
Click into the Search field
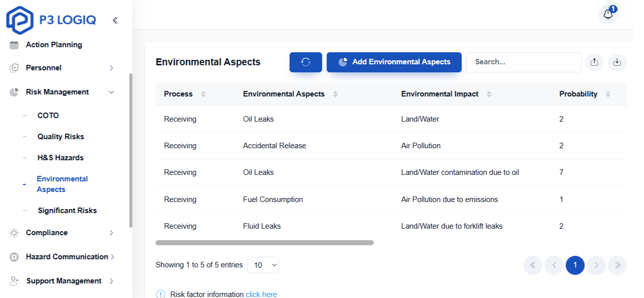pos(524,62)
